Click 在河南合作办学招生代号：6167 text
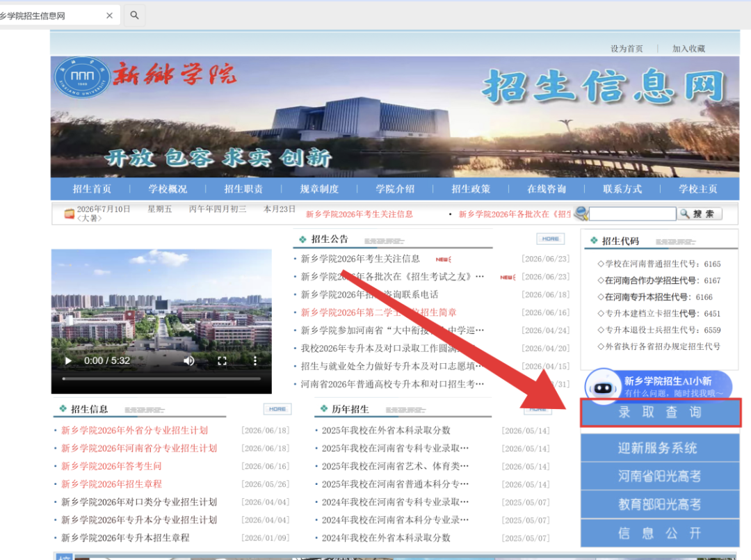Screen dimensions: 751x560 pos(659,280)
